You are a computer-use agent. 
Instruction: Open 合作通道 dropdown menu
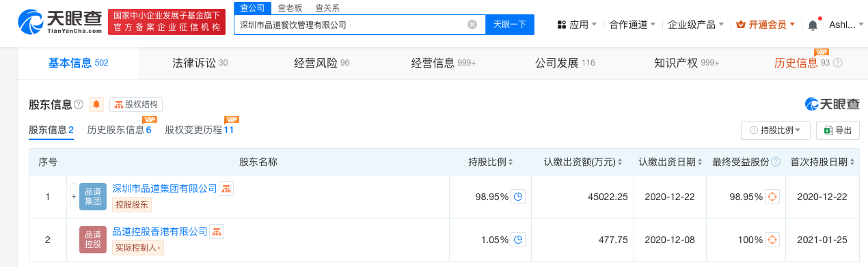click(x=632, y=25)
